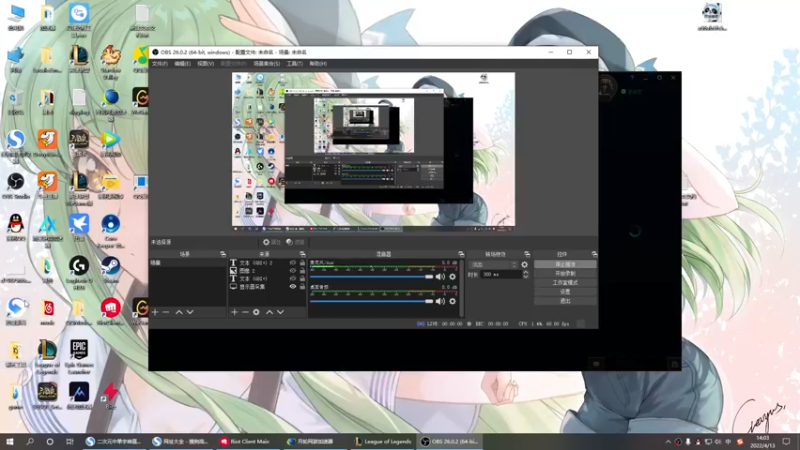Click the 工作室模式 studio mode button
Screen dimensions: 800x450
pos(565,283)
